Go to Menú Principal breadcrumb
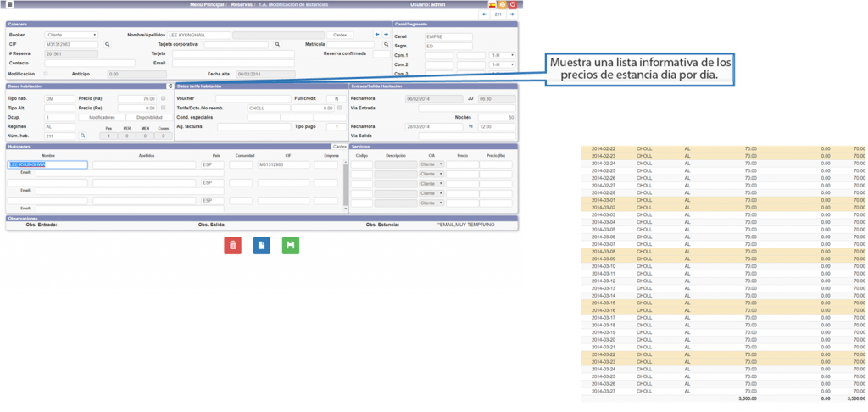Image resolution: width=868 pixels, height=412 pixels. [x=208, y=4]
